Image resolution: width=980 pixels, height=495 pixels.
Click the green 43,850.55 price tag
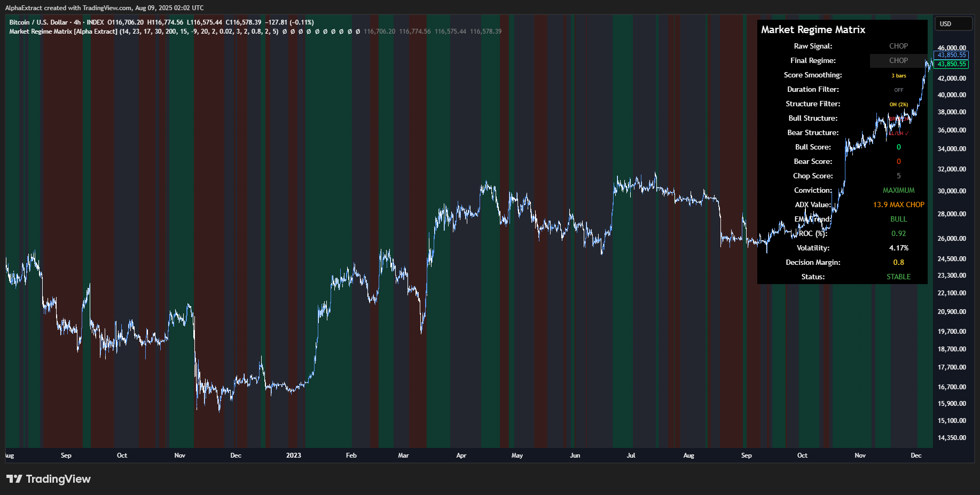click(x=952, y=64)
